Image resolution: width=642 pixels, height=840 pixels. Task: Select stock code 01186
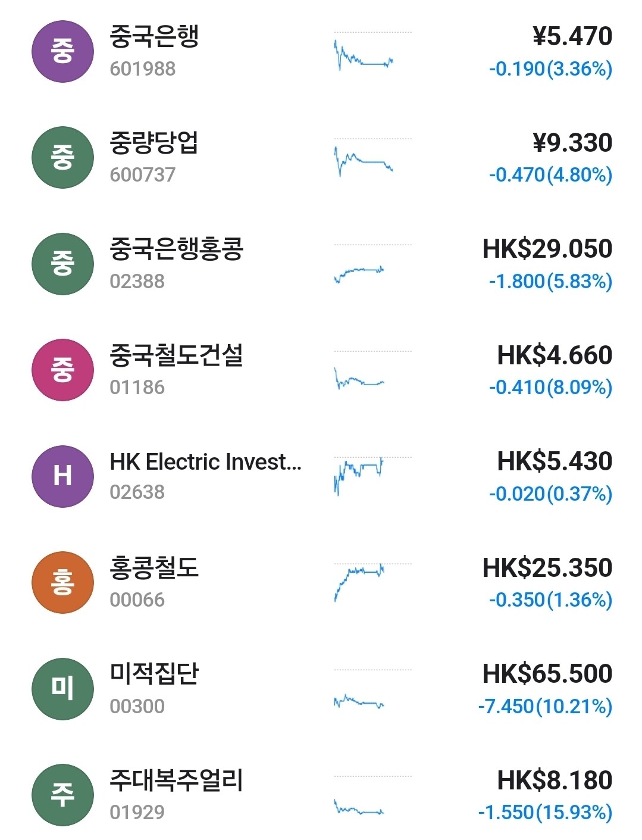tap(137, 388)
